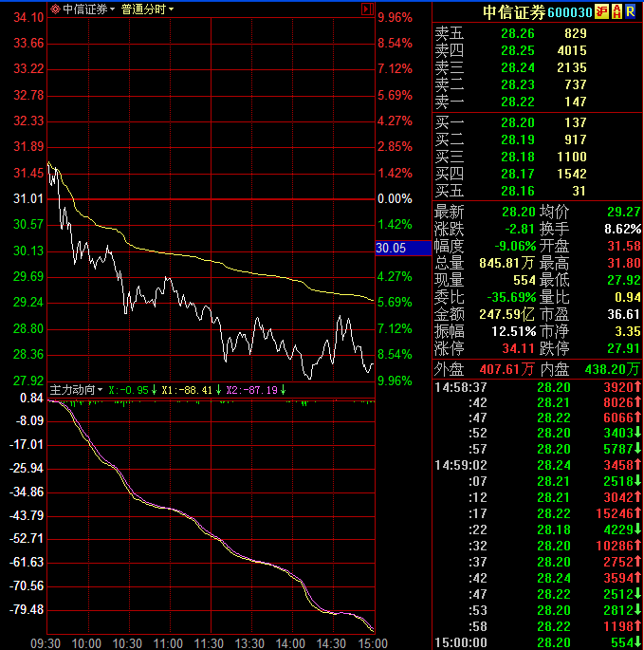Click the 最低 value 27.92 in quote panel
The width and height of the screenshot is (644, 650).
(x=624, y=280)
